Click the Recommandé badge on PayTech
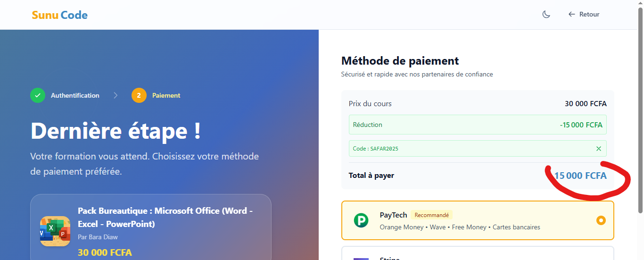Viewport: 644px width, 260px height. coord(432,215)
